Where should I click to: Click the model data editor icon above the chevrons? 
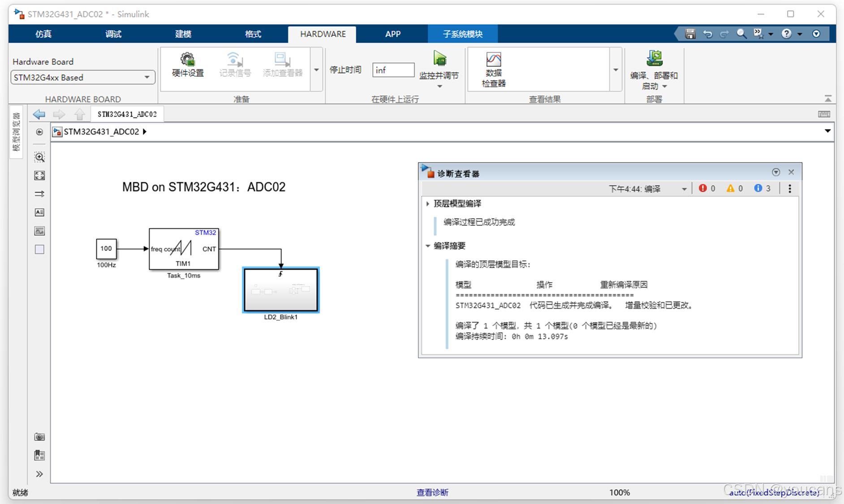(39, 456)
